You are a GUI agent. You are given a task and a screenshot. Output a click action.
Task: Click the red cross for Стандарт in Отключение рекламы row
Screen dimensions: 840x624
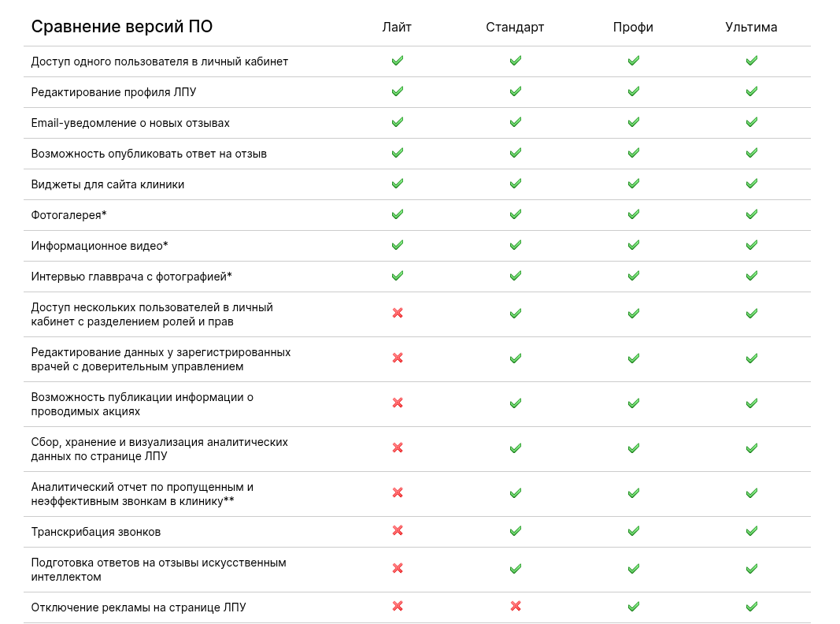pos(516,607)
